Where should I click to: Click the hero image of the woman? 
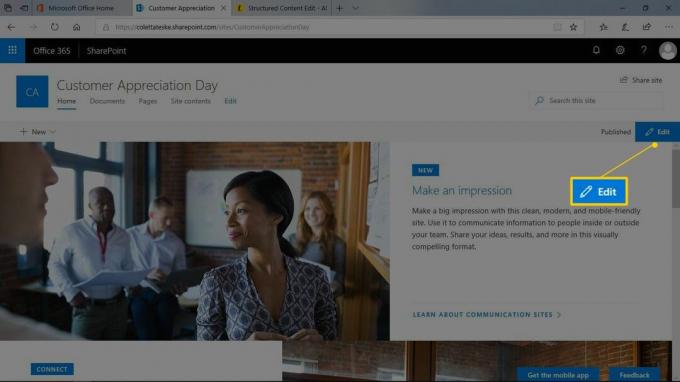click(195, 241)
